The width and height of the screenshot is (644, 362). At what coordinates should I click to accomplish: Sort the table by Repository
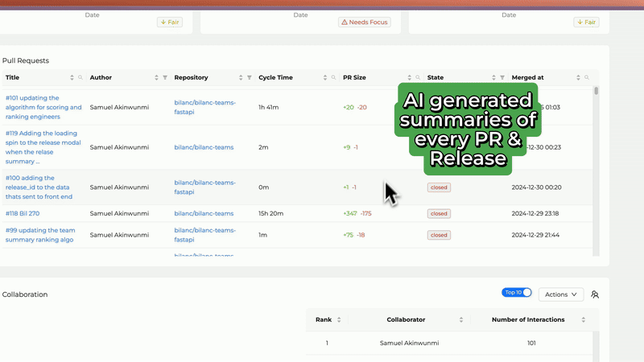coord(241,77)
